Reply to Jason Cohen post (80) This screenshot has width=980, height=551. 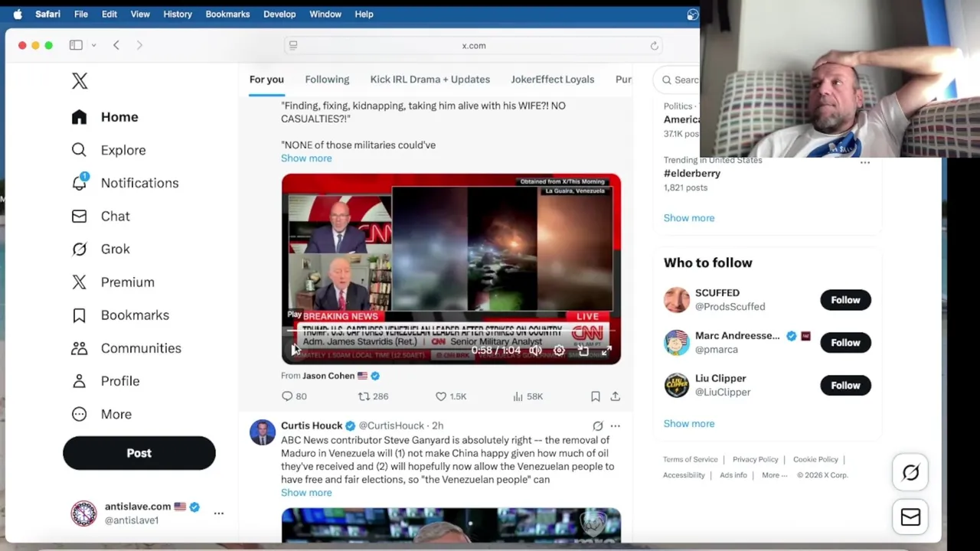point(294,396)
